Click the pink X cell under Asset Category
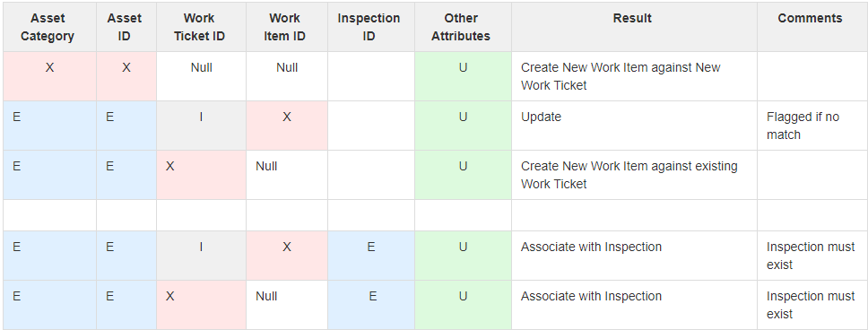Image resolution: width=868 pixels, height=330 pixels. click(x=50, y=76)
